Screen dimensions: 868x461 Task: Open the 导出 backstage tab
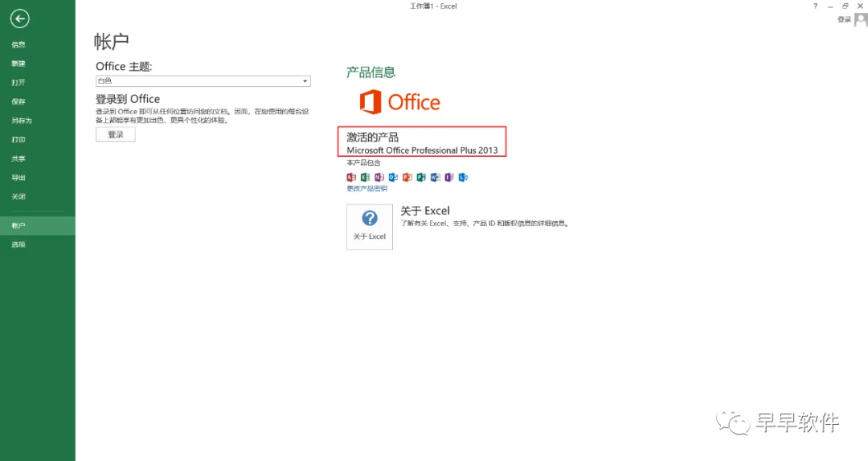pyautogui.click(x=18, y=178)
